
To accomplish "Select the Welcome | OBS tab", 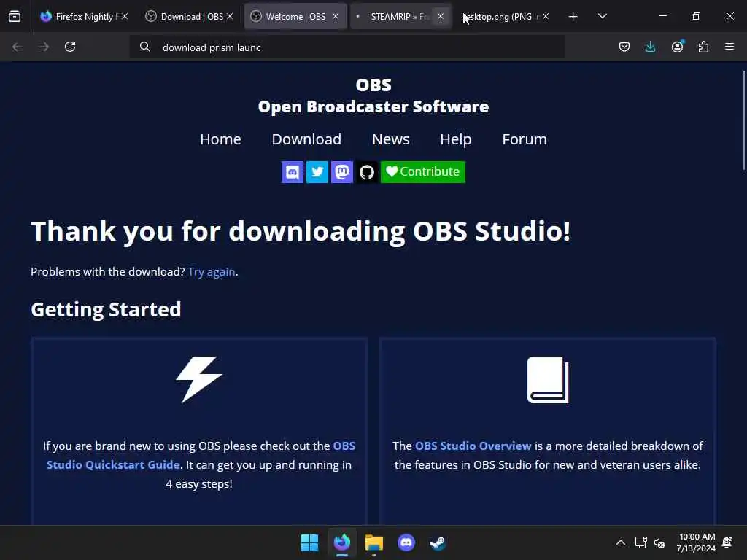I will tap(295, 16).
